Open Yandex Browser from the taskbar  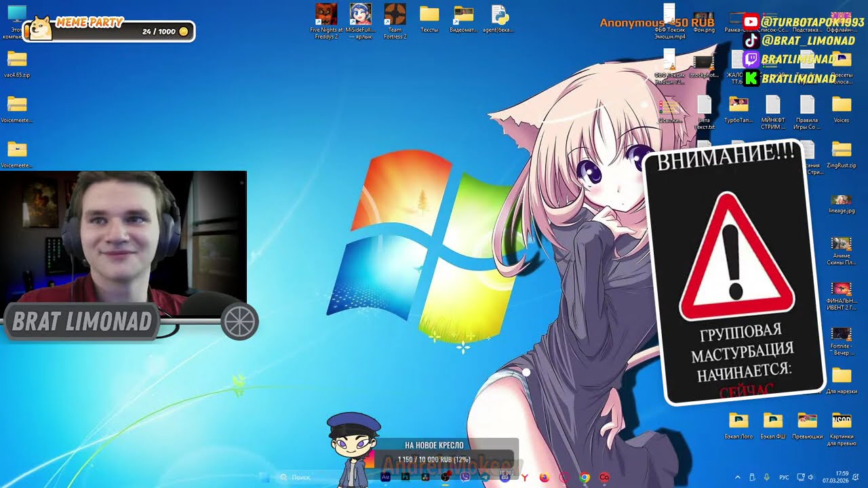pos(524,477)
